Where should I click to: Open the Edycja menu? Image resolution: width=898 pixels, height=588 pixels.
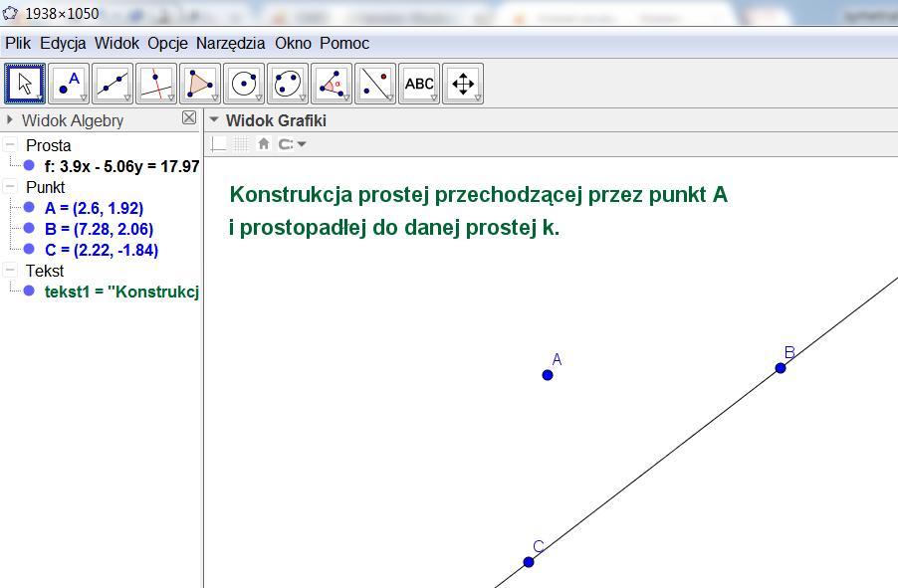tap(63, 44)
